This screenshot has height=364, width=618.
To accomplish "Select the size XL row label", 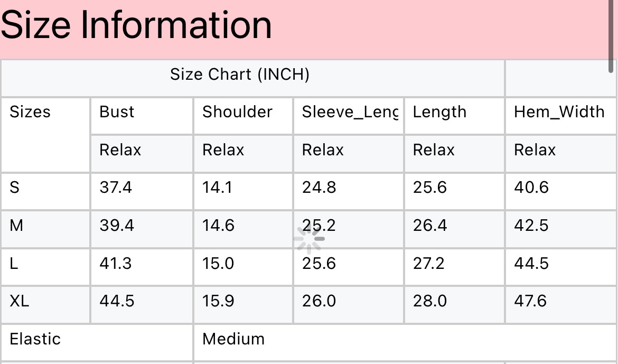I will tap(20, 301).
